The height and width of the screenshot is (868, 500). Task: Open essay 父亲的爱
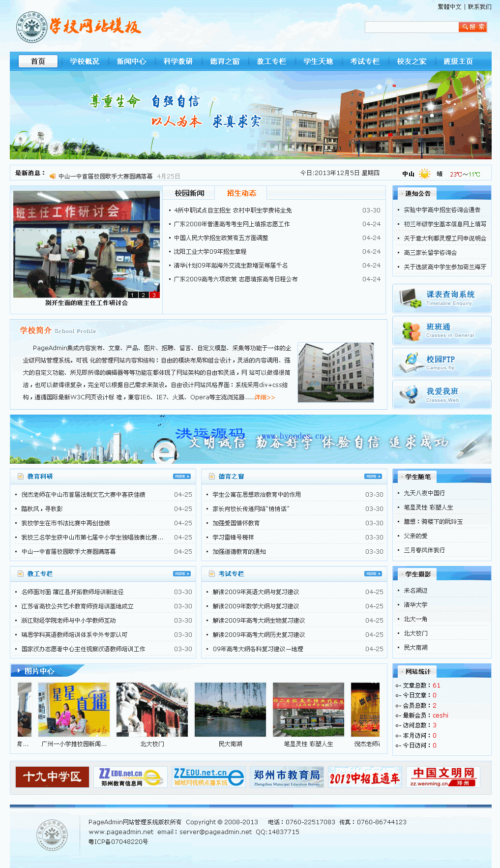pos(415,536)
